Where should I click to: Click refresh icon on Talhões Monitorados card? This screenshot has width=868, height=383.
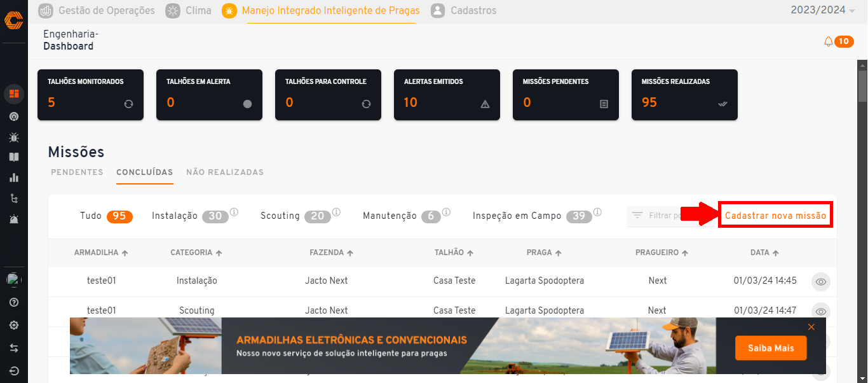coord(128,104)
